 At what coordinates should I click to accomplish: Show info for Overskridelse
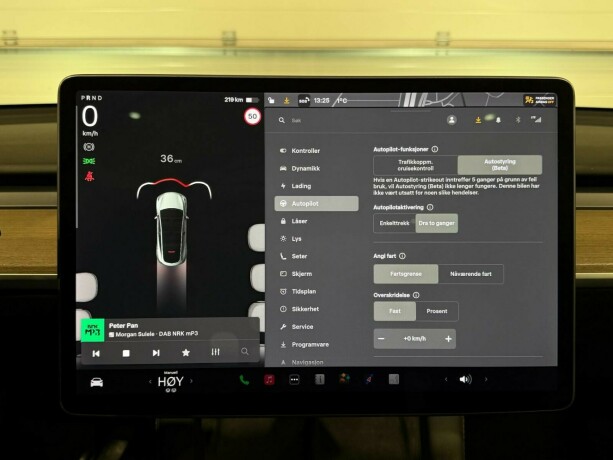416,295
